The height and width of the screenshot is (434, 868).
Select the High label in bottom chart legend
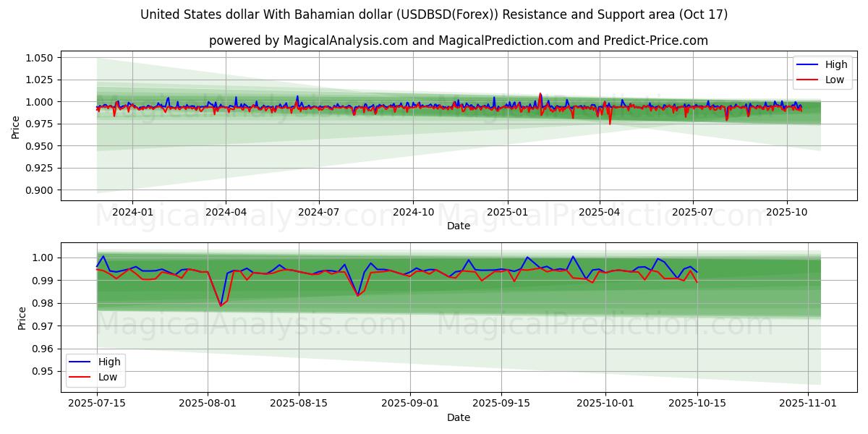tap(109, 362)
